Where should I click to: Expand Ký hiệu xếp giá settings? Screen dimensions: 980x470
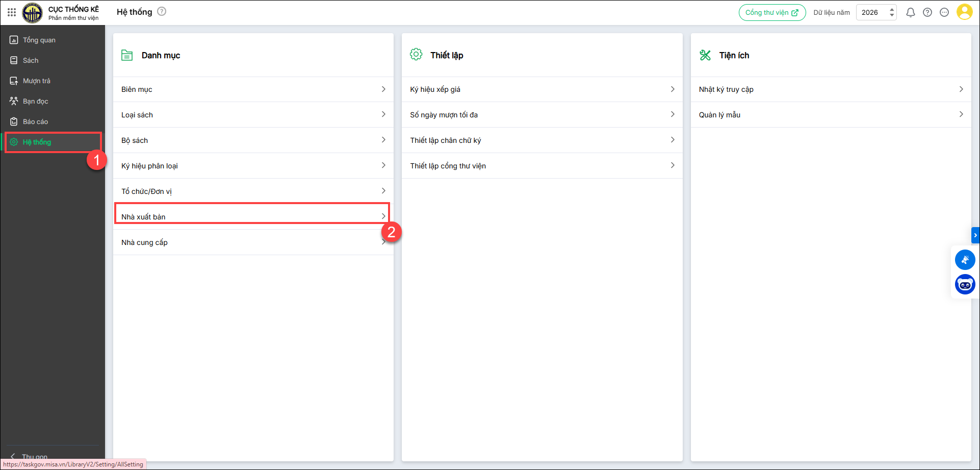(x=541, y=89)
